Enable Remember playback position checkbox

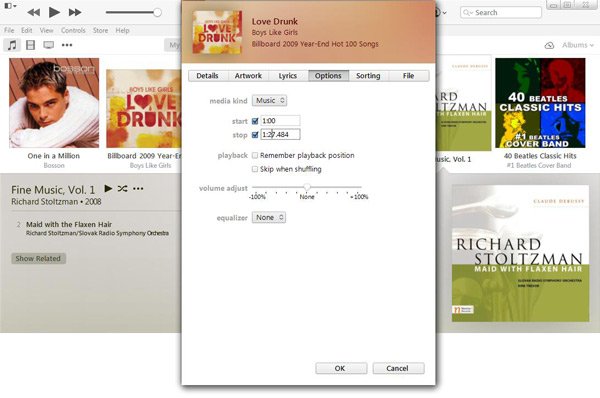coord(255,155)
